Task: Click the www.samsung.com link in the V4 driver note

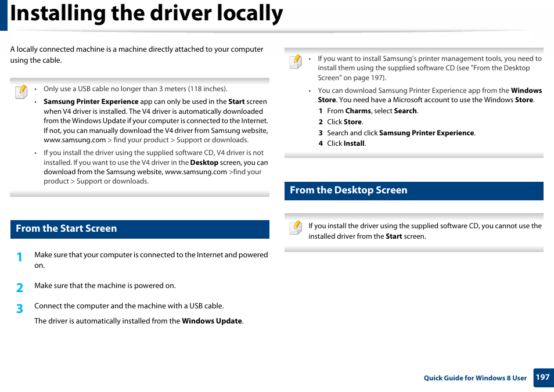Action: pos(74,140)
